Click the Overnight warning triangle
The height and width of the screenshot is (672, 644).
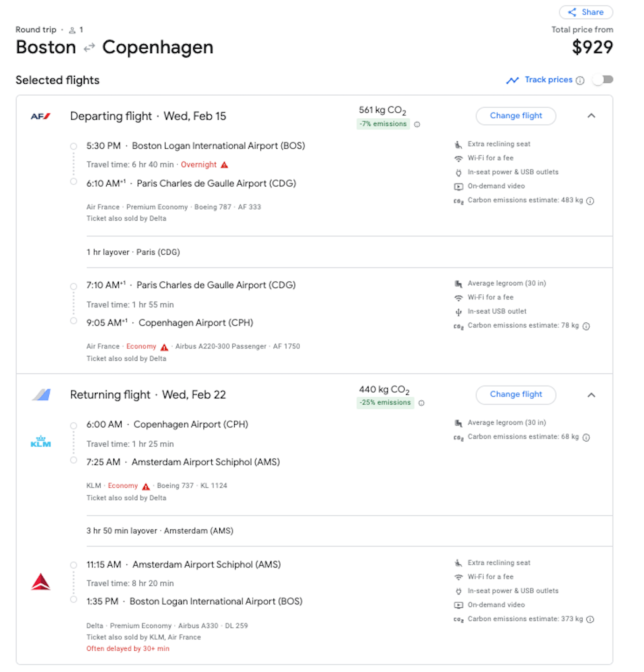(225, 165)
